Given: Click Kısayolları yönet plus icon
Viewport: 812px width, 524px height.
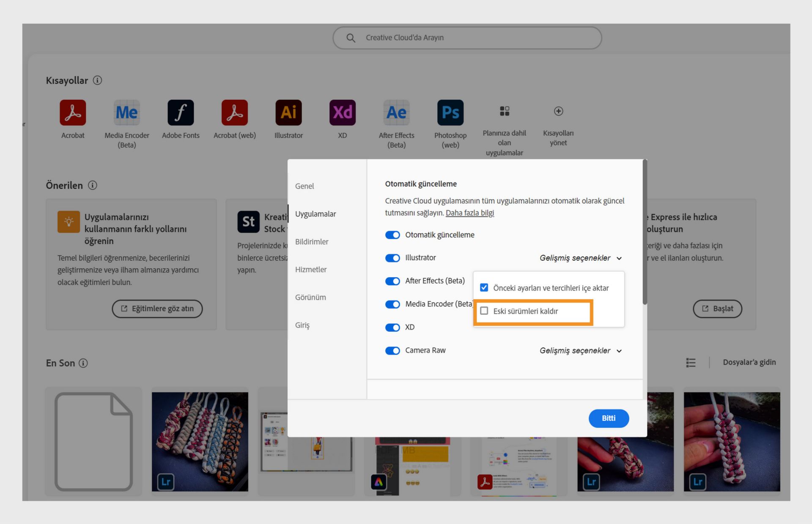Looking at the screenshot, I should [x=558, y=111].
